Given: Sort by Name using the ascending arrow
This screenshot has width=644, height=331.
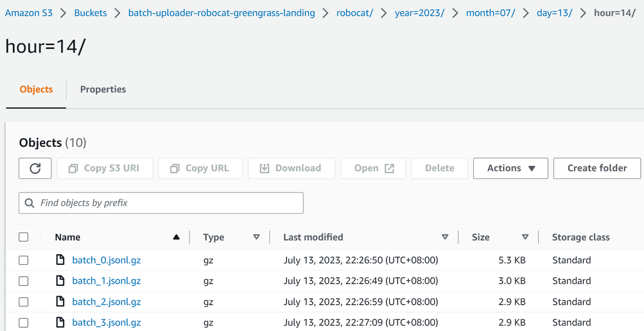Looking at the screenshot, I should 176,238.
